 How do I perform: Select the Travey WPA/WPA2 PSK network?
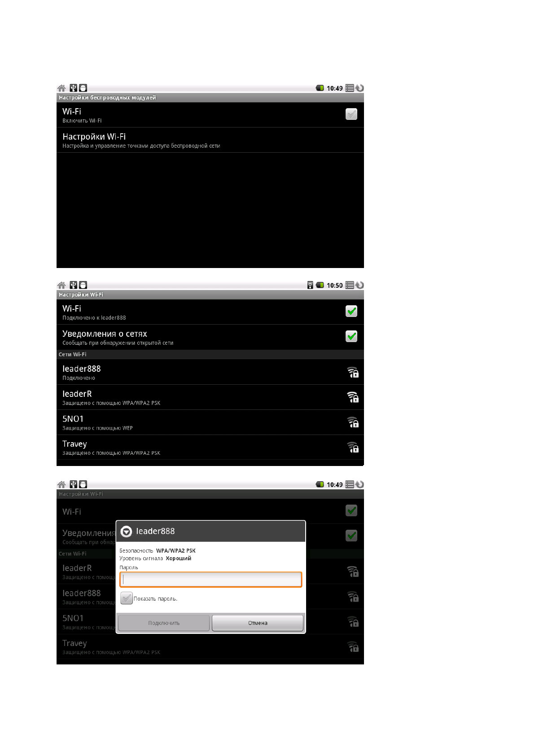[x=210, y=448]
